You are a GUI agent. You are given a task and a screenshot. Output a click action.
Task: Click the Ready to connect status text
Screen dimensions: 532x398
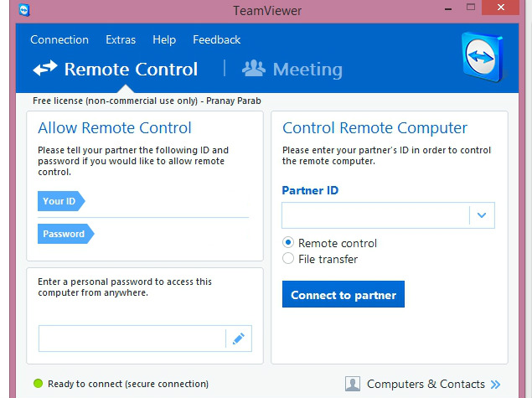128,384
